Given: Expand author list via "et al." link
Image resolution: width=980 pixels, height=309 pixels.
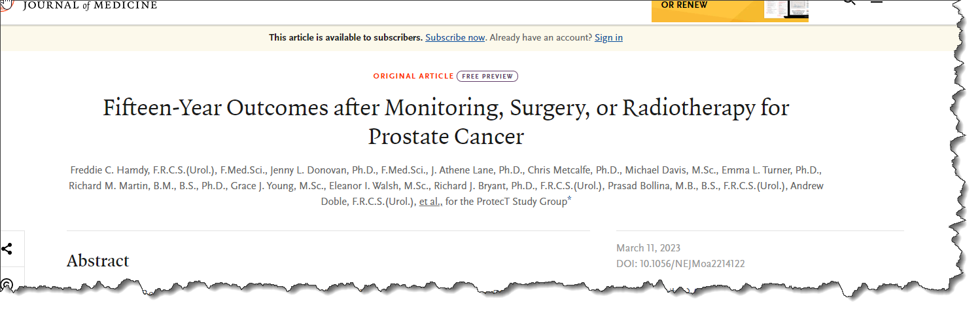Looking at the screenshot, I should 430,202.
